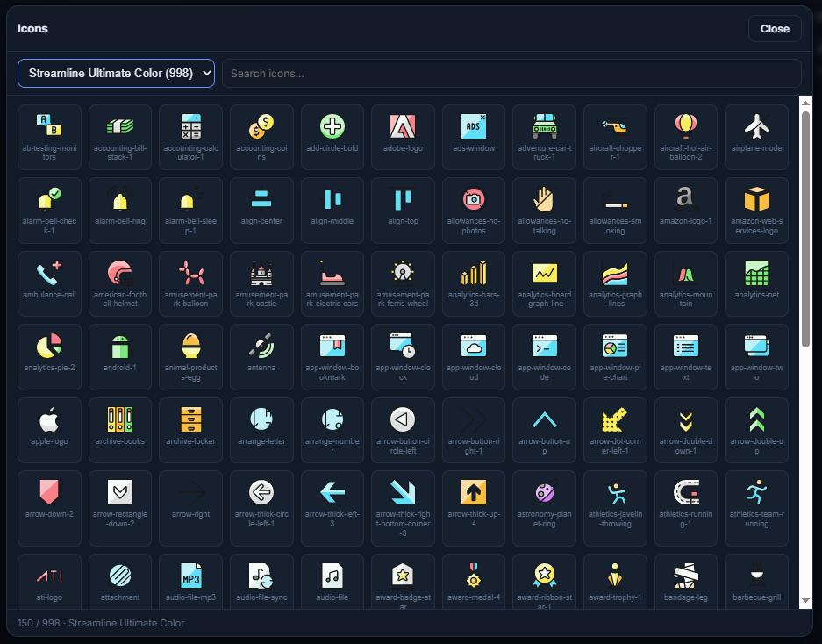Select the bandage-leg icon

[686, 581]
